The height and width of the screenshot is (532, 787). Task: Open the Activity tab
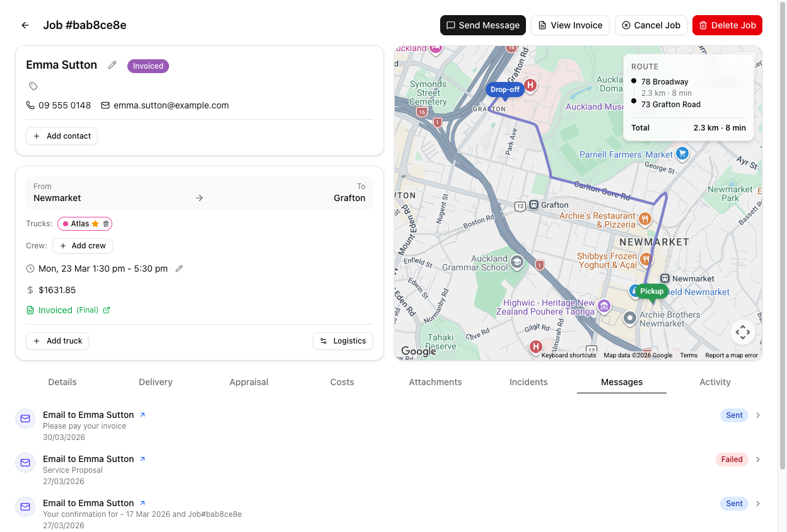(715, 382)
